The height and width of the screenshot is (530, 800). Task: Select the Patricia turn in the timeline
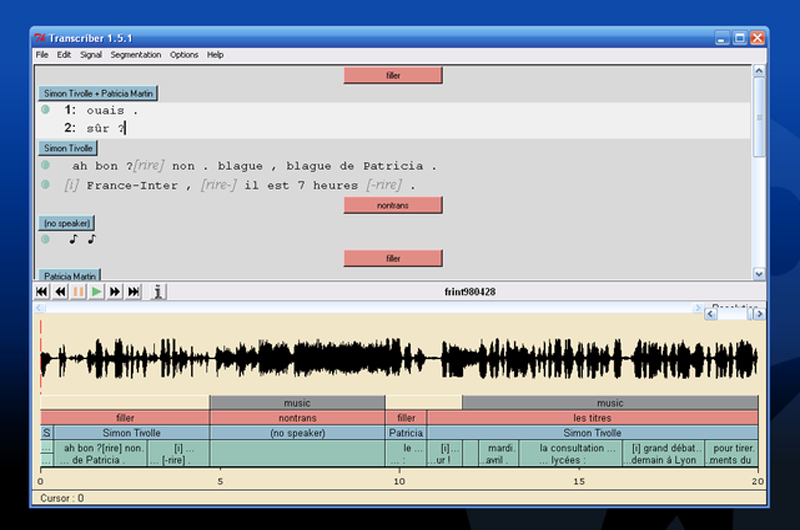(406, 433)
